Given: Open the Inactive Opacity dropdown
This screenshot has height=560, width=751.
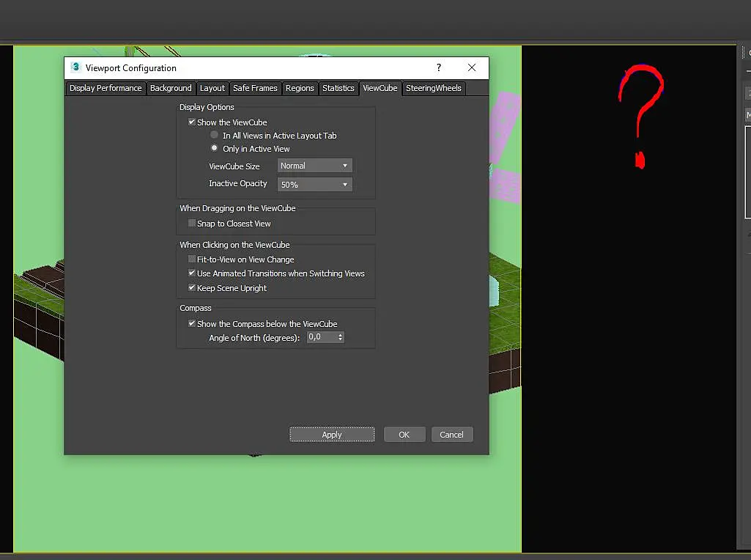Looking at the screenshot, I should (x=314, y=185).
